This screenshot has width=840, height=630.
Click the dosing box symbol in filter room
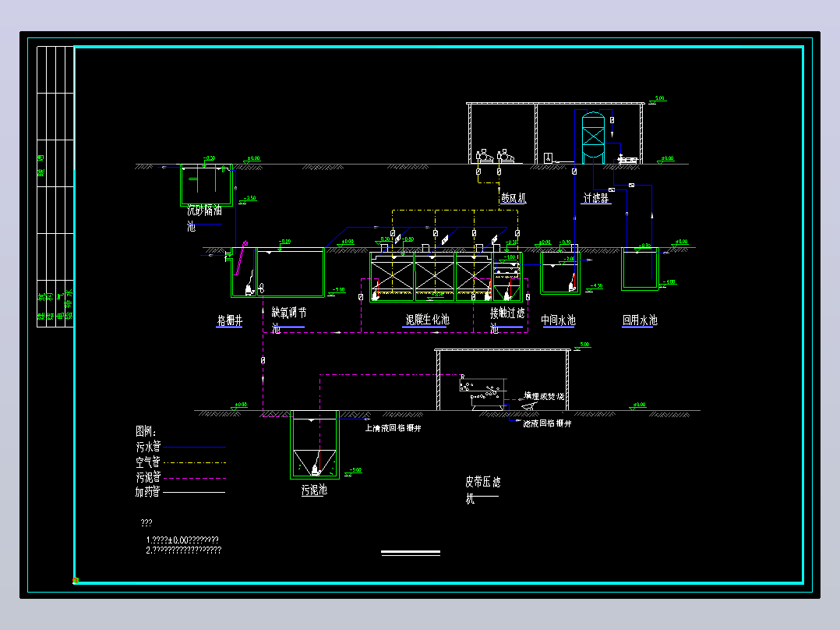tap(548, 158)
